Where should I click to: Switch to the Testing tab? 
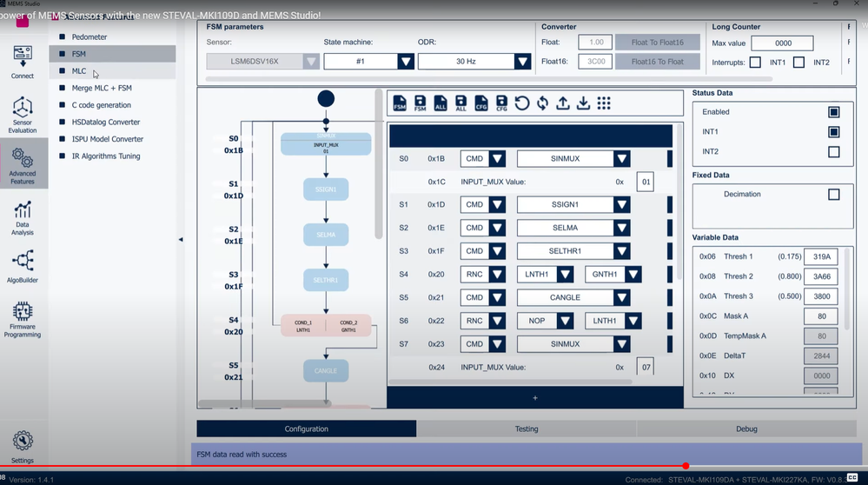coord(527,429)
